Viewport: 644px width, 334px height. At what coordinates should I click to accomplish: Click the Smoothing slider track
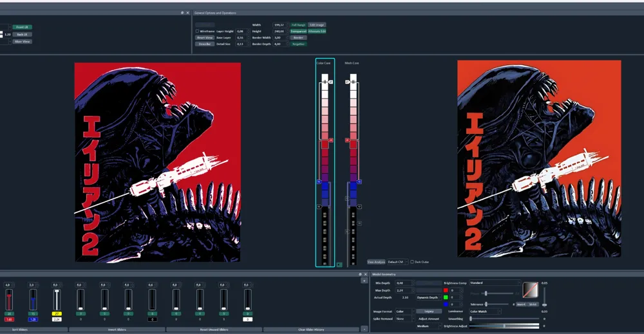[504, 319]
